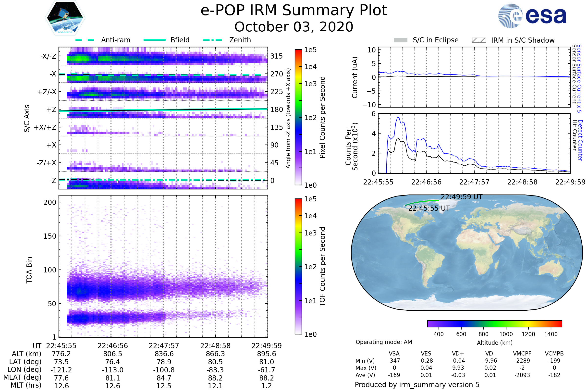Click the 22:49:59 UT map end label
588x392 pixels.
461,197
